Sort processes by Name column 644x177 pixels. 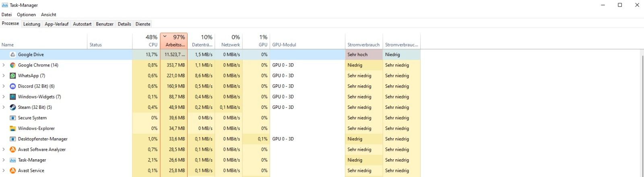click(x=43, y=41)
